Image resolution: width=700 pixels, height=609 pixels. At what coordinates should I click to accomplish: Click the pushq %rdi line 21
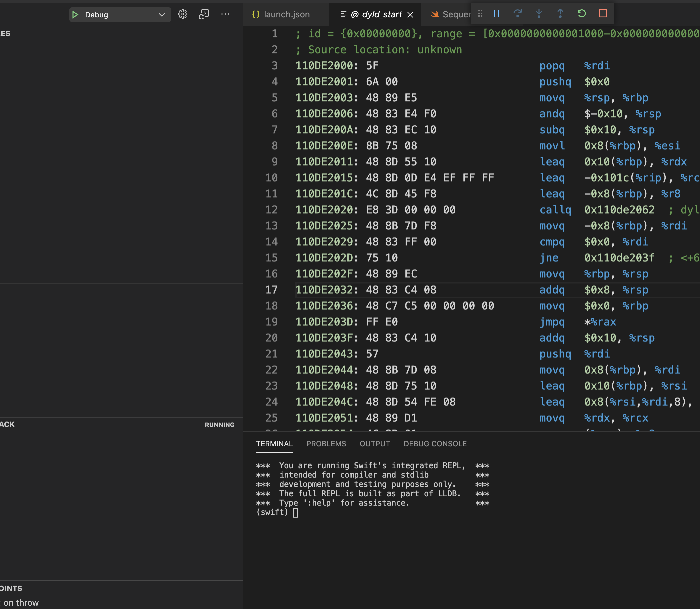(x=498, y=354)
